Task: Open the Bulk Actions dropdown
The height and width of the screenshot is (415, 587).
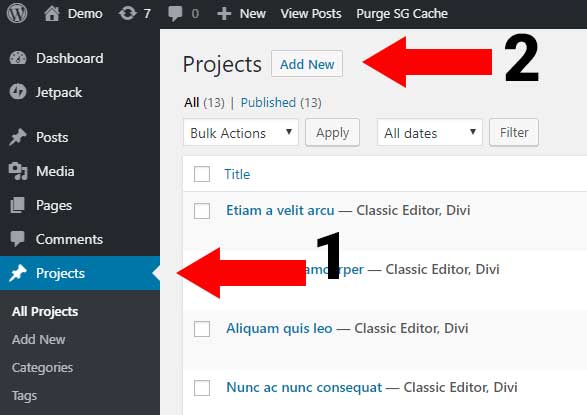Action: point(241,132)
